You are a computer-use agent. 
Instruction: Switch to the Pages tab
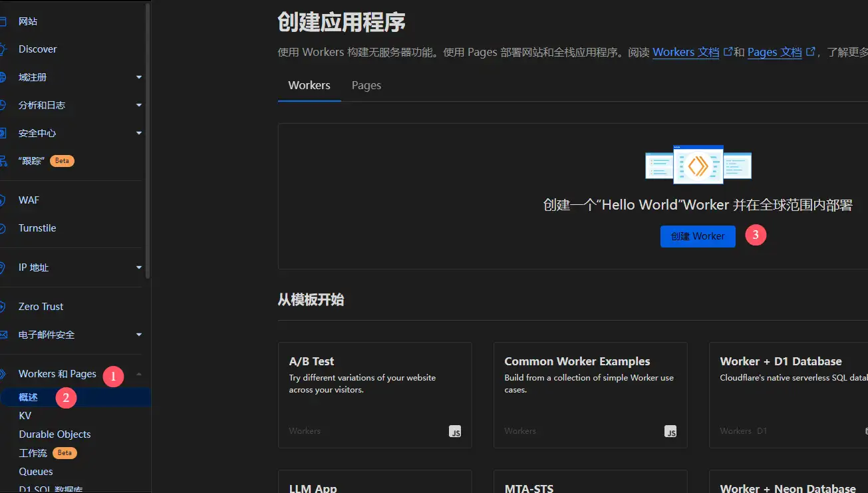point(366,85)
